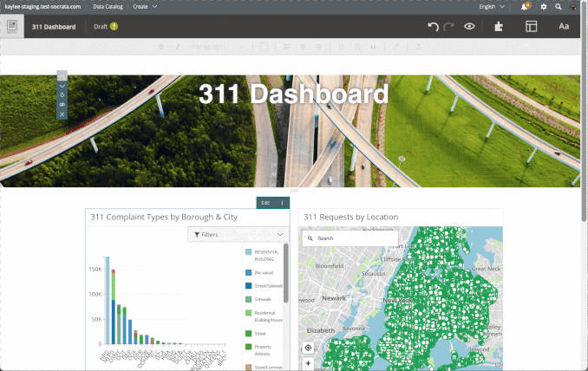This screenshot has width=588, height=371.
Task: Clear text formatting icon
Action: coord(418,47)
